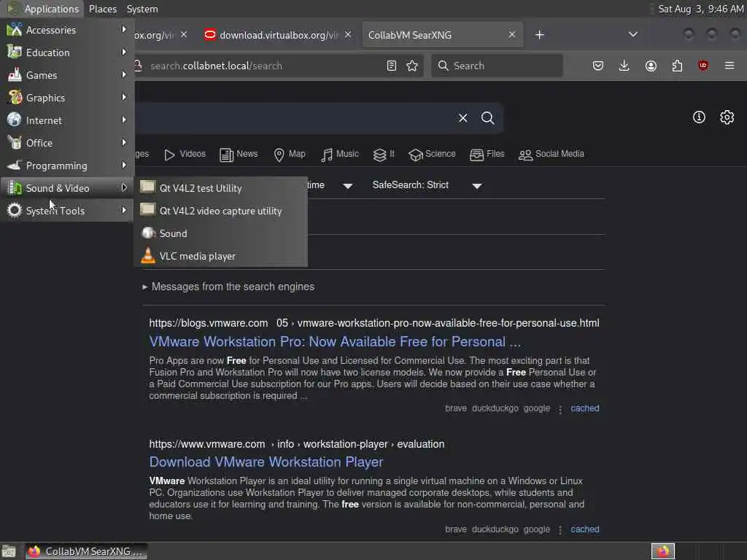The width and height of the screenshot is (747, 560).
Task: Click the System Tools gear icon
Action: pos(15,210)
